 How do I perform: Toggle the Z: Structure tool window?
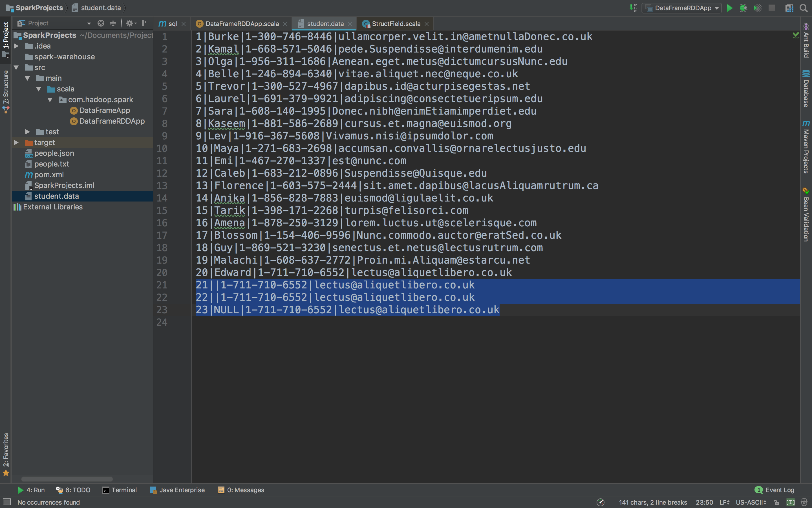coord(6,91)
